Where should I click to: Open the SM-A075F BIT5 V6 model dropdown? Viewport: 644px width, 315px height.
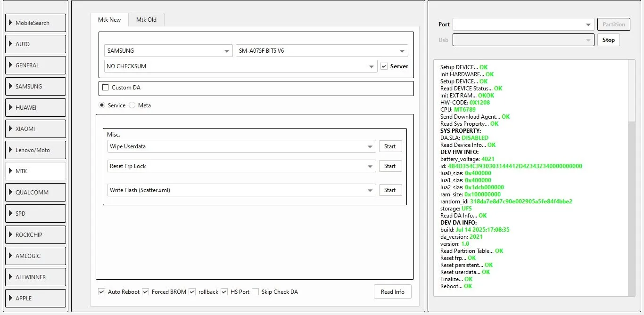coord(322,51)
